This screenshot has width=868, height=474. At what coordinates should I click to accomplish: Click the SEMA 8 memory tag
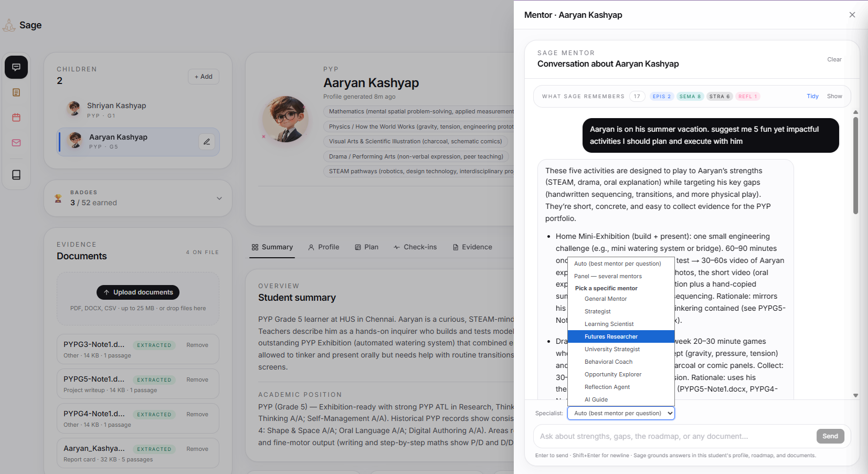pyautogui.click(x=690, y=97)
